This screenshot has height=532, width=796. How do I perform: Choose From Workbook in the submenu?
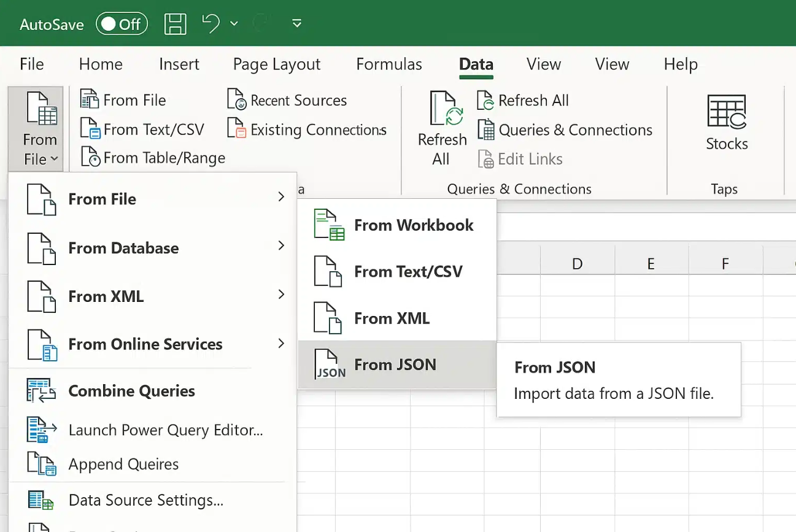(397, 225)
